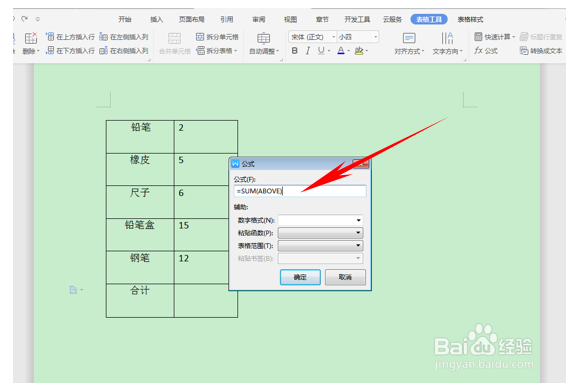Click the formula input field
The height and width of the screenshot is (384, 566).
[300, 191]
